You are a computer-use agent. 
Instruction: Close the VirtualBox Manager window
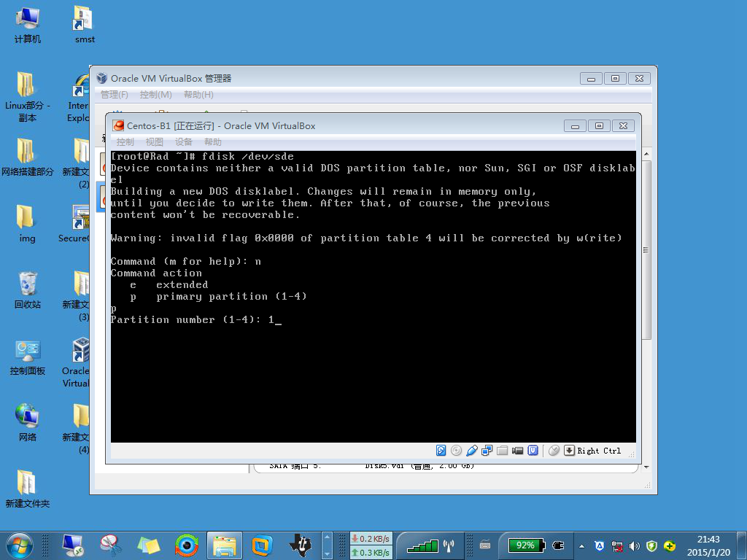click(x=639, y=78)
